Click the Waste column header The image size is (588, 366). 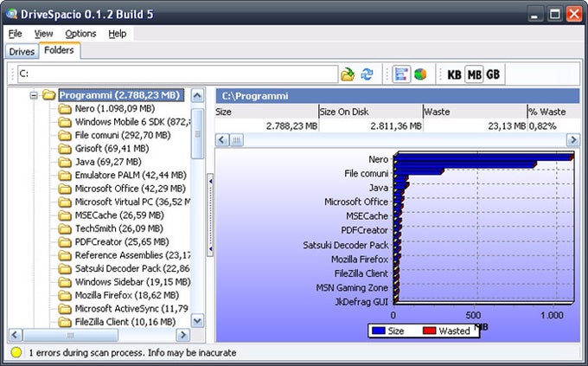point(475,112)
